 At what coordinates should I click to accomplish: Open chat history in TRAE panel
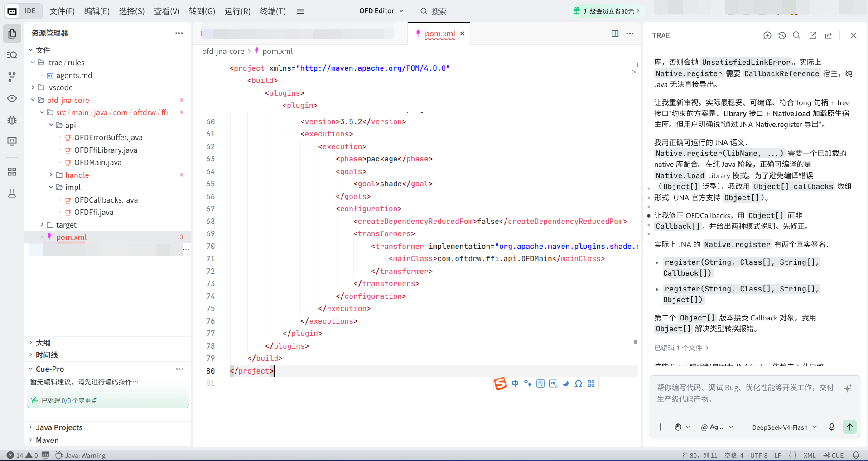click(782, 35)
